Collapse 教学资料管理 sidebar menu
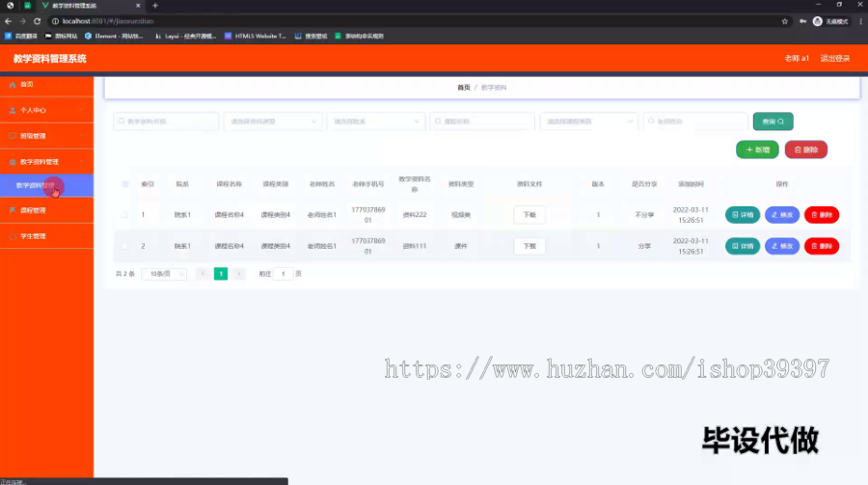Screen dimensions: 868x485 [x=46, y=162]
